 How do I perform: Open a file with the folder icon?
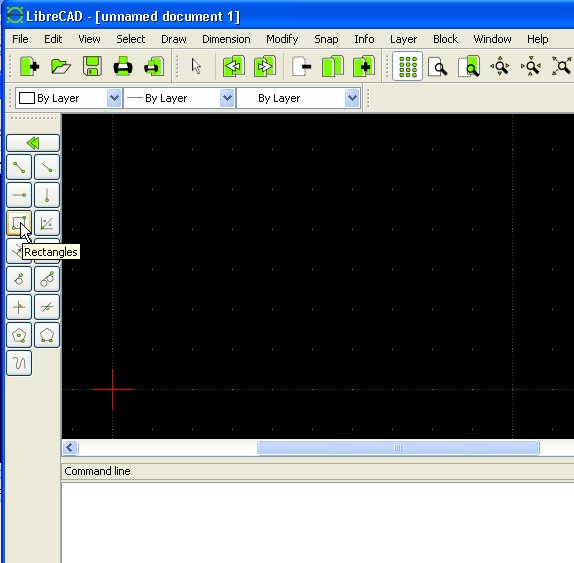61,67
